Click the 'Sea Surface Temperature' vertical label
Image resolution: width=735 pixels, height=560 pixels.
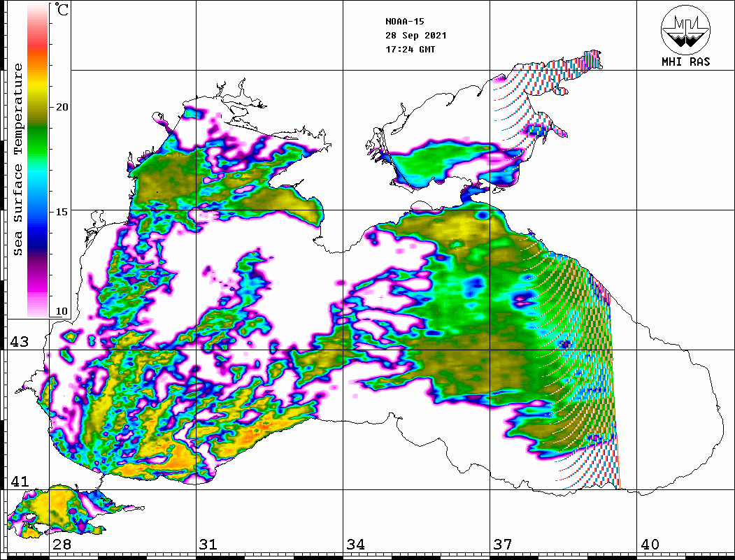click(x=17, y=159)
